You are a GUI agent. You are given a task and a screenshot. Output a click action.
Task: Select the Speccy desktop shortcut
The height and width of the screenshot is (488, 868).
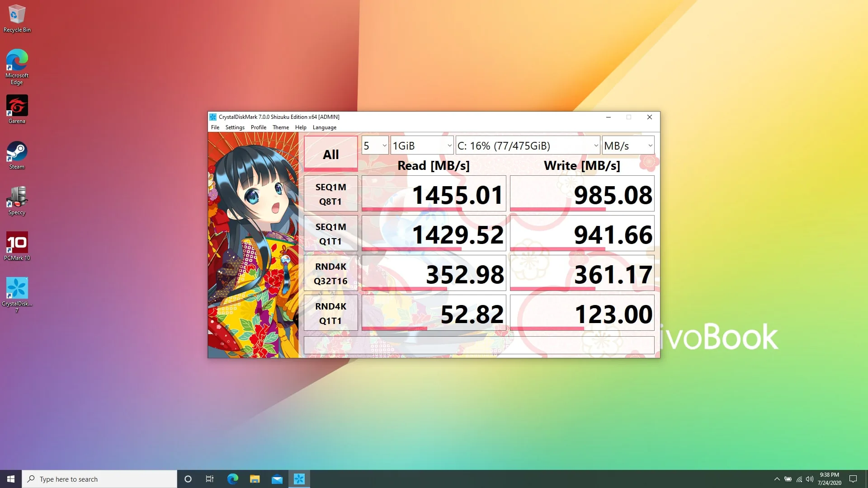click(x=17, y=201)
